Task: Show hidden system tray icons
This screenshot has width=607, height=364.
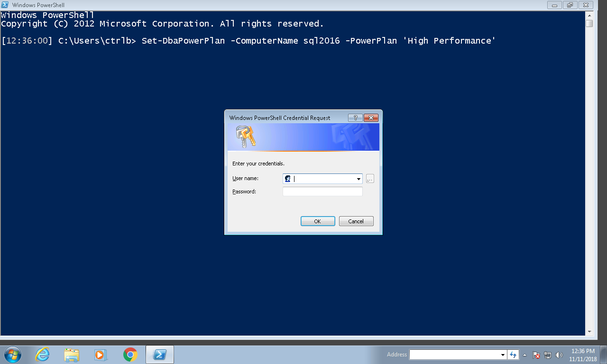Action: pyautogui.click(x=524, y=354)
